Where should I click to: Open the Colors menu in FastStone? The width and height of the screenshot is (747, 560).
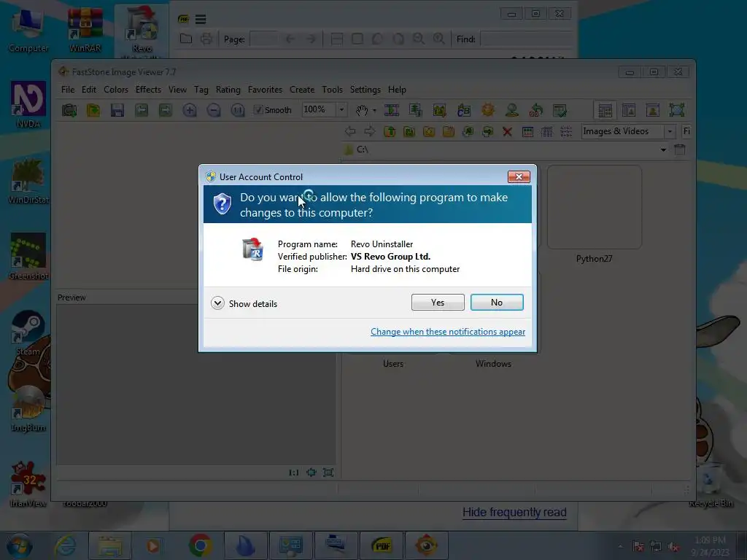(116, 90)
